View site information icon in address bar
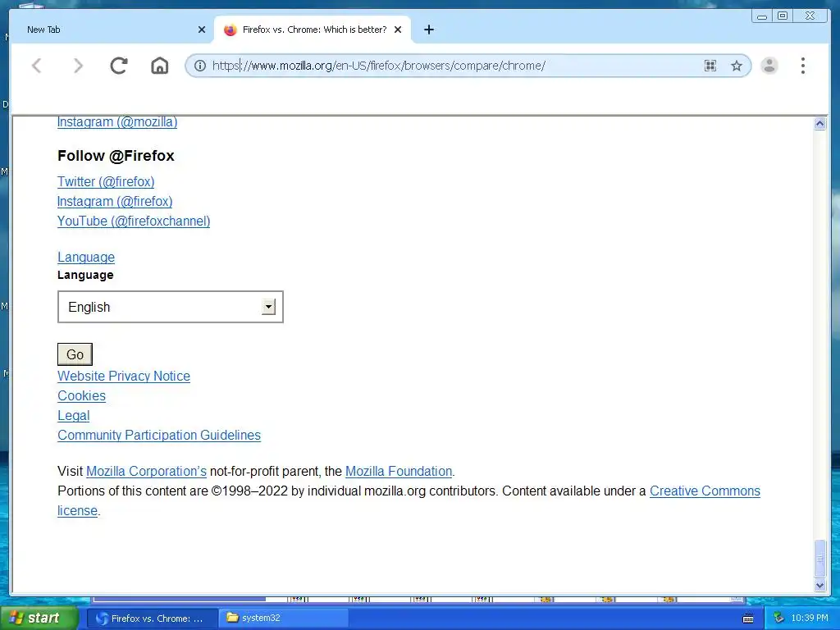The width and height of the screenshot is (840, 630). click(x=200, y=66)
